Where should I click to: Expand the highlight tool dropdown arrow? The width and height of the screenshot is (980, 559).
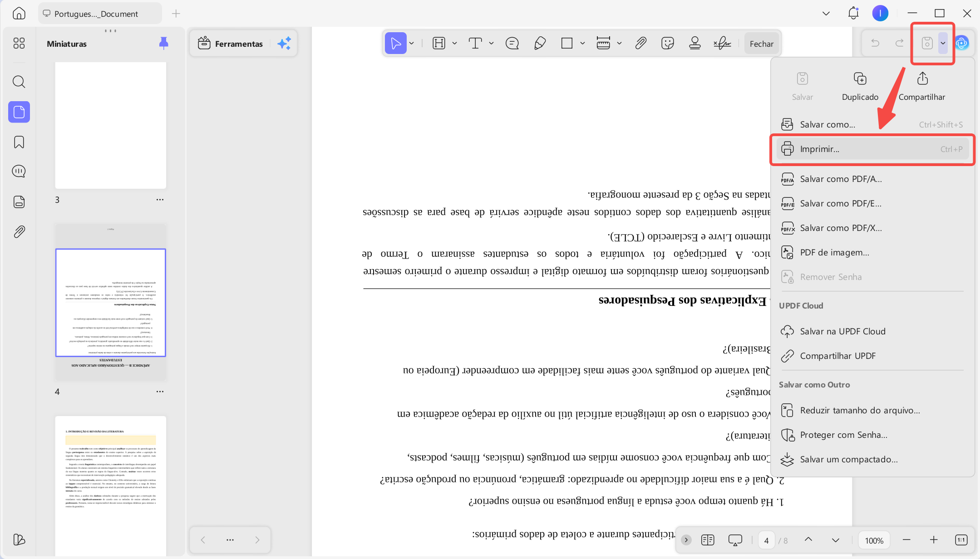[x=454, y=44]
